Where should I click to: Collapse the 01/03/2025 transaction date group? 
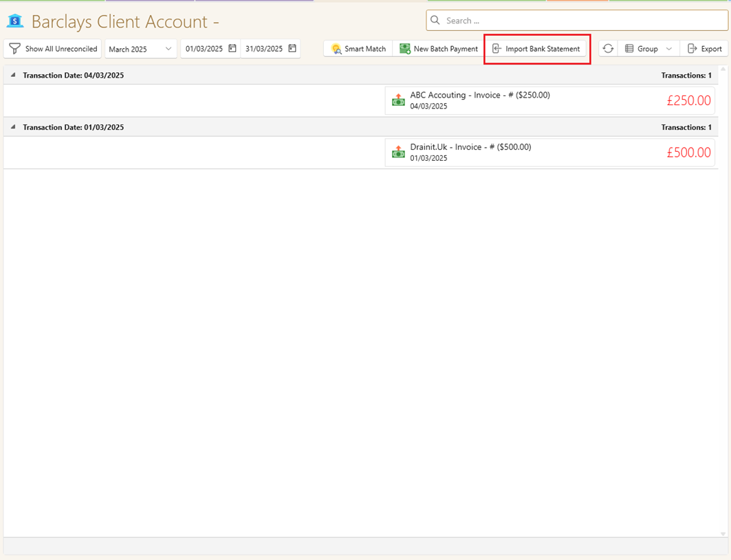coord(13,127)
